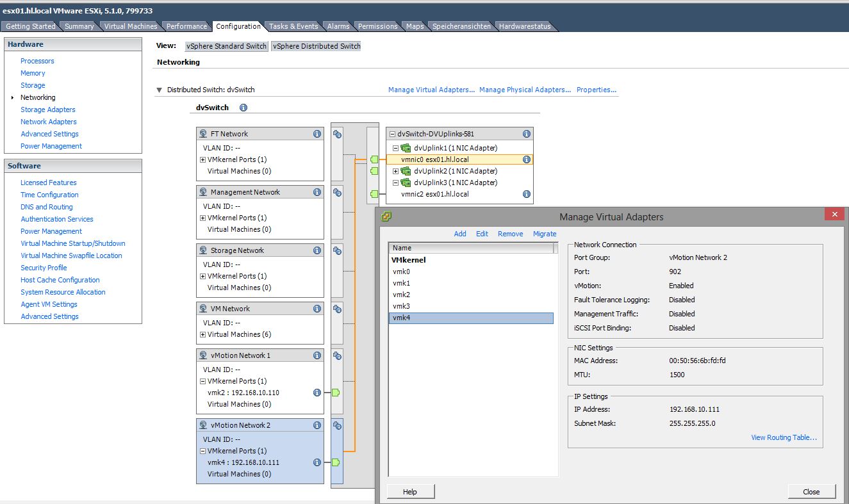Open the Tasks & Events tab
Viewport: 849px width, 504px height.
coord(293,26)
